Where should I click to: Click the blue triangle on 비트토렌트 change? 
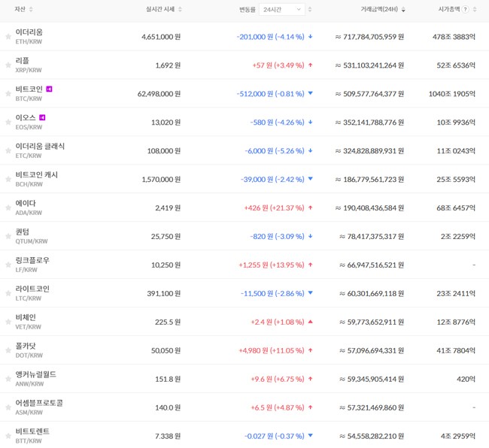[310, 435]
